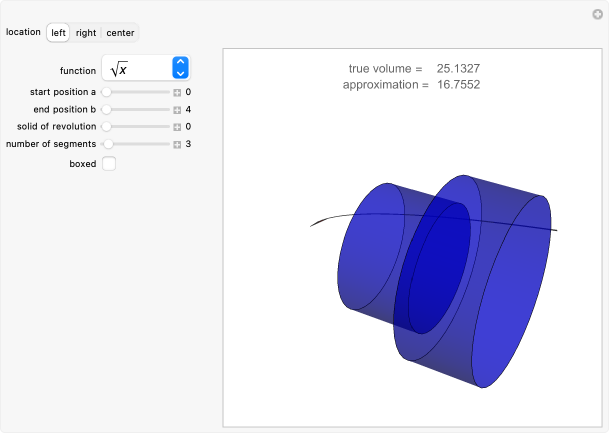Select the left location option
The width and height of the screenshot is (609, 434).
(59, 33)
